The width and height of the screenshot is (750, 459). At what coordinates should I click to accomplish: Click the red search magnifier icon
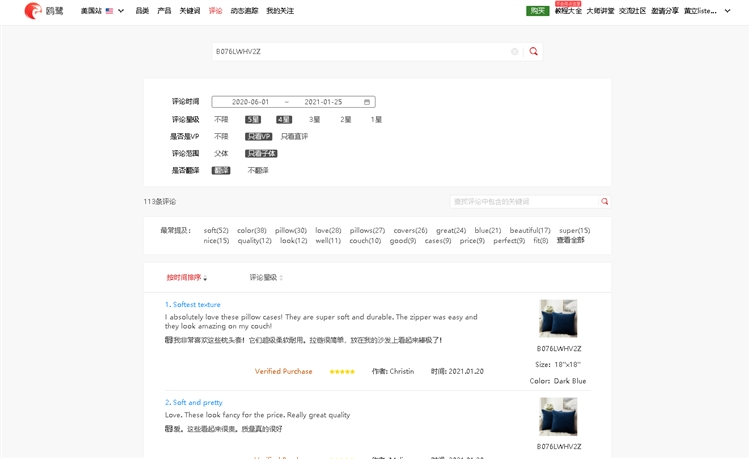pyautogui.click(x=533, y=51)
